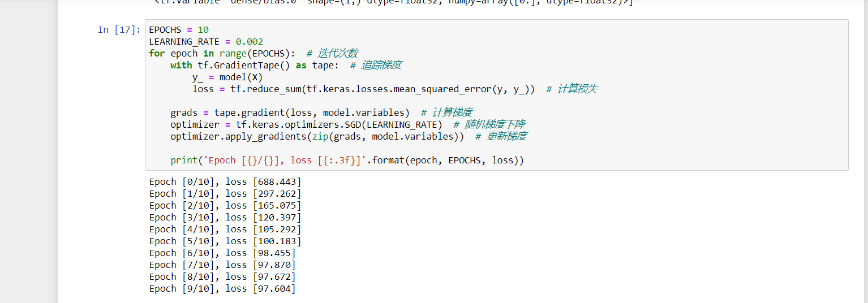Click output line Epoch [7/10], loss [97.870]
Screen dimensions: 868x303
[222, 265]
